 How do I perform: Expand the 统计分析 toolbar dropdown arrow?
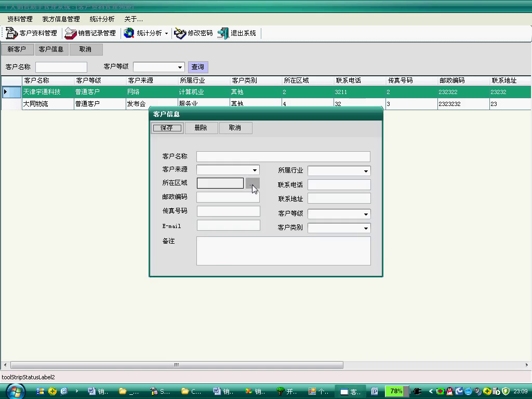tap(166, 33)
